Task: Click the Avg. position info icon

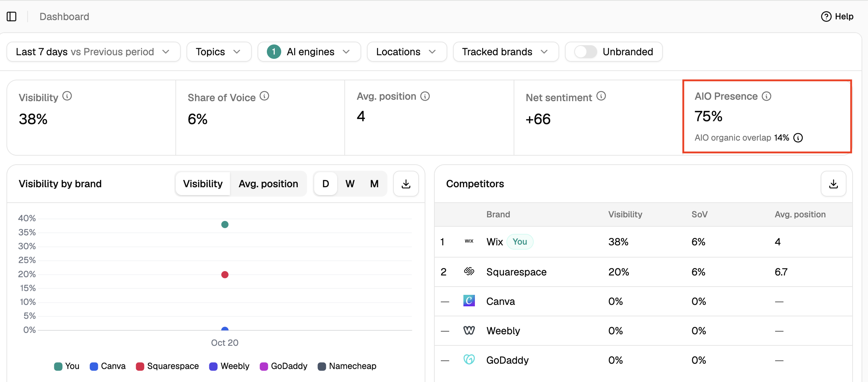Action: (425, 96)
